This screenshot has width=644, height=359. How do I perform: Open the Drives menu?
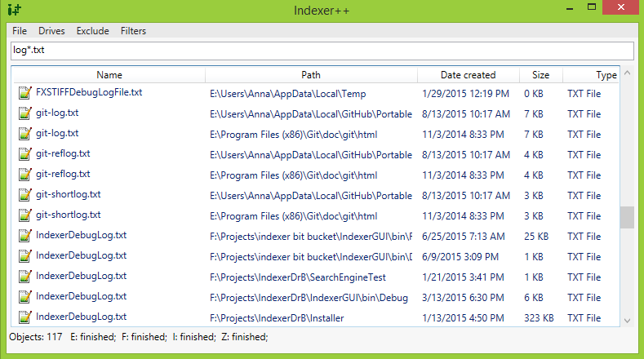click(51, 31)
